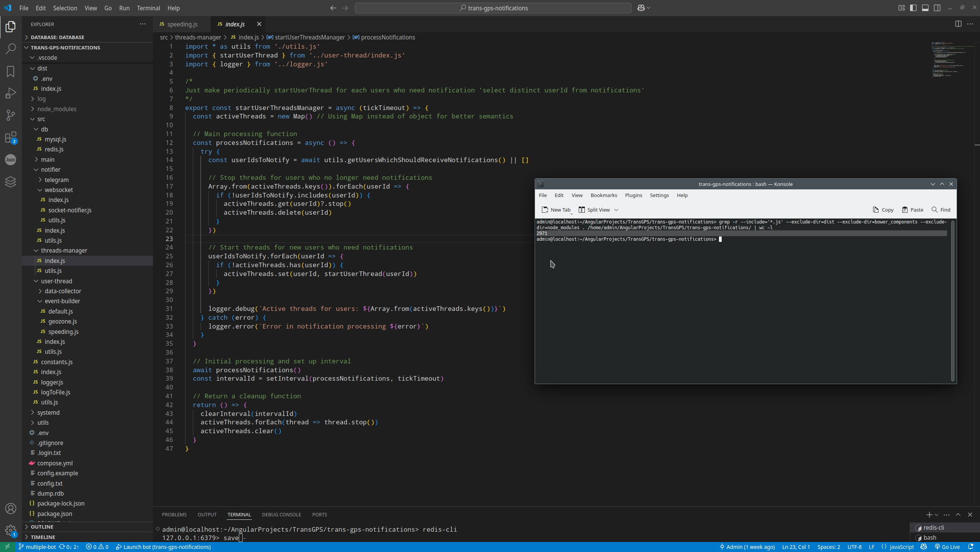The width and height of the screenshot is (980, 552).
Task: Open the Extensions view
Action: (x=11, y=138)
